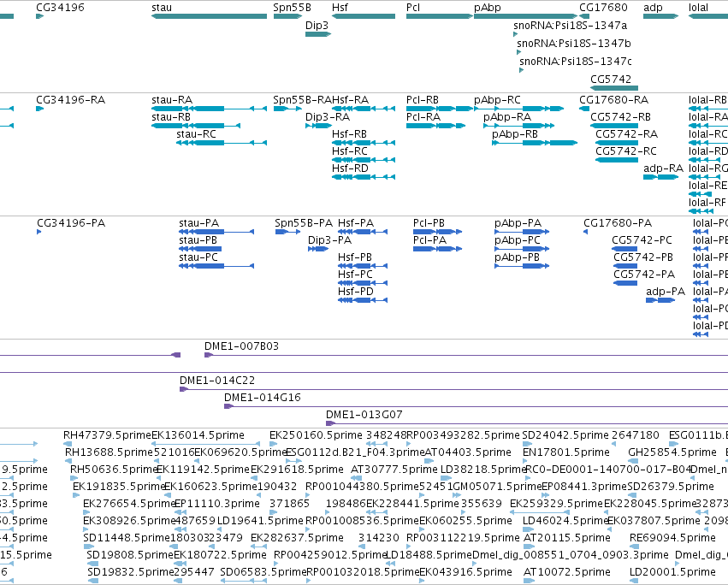
Task: Select protein pAbp-PC
Action: click(518, 240)
